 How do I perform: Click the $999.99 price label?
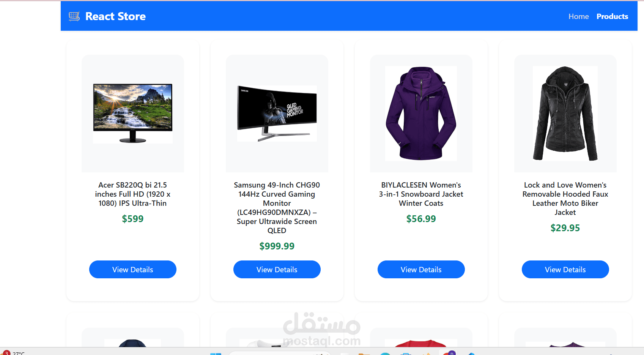[x=277, y=246]
